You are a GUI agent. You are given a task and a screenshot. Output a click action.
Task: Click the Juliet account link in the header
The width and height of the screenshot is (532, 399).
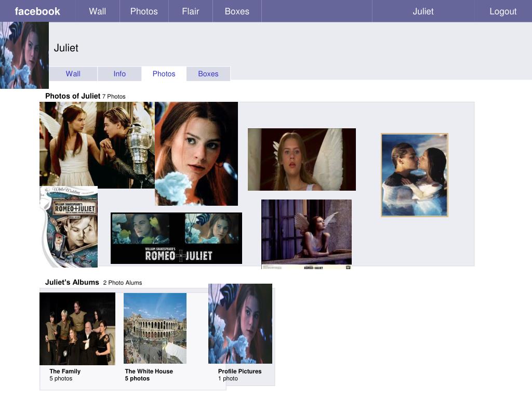[x=423, y=11]
